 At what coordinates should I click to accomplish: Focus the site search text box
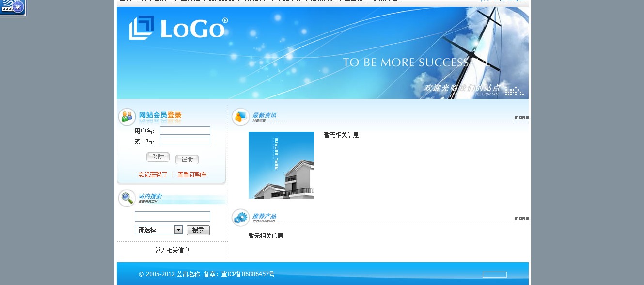[x=173, y=216]
